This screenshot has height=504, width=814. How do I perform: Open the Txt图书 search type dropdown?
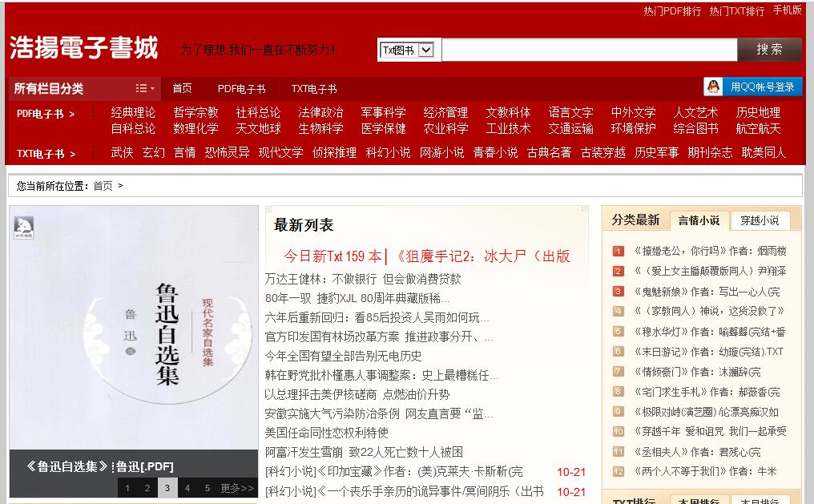(406, 50)
